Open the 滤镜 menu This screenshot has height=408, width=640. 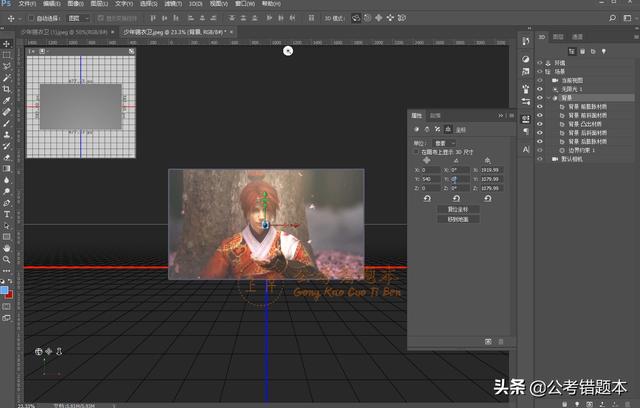(x=173, y=4)
